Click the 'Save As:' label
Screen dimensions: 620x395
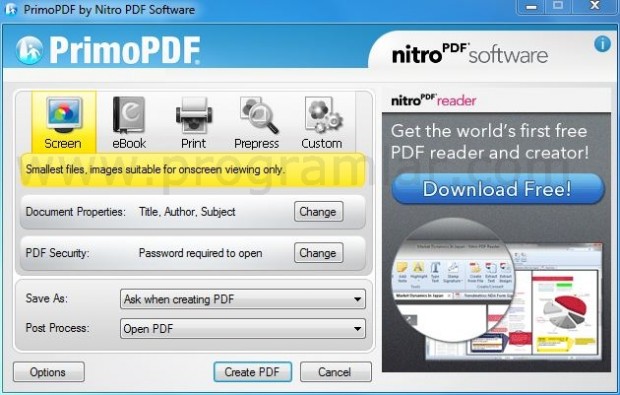pos(47,298)
